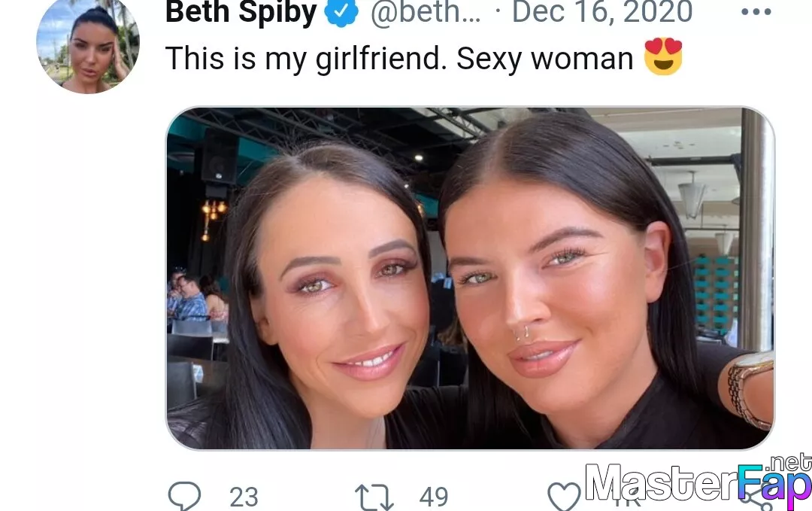Image resolution: width=812 pixels, height=511 pixels.
Task: Click the retweet count 49
Action: point(434,497)
